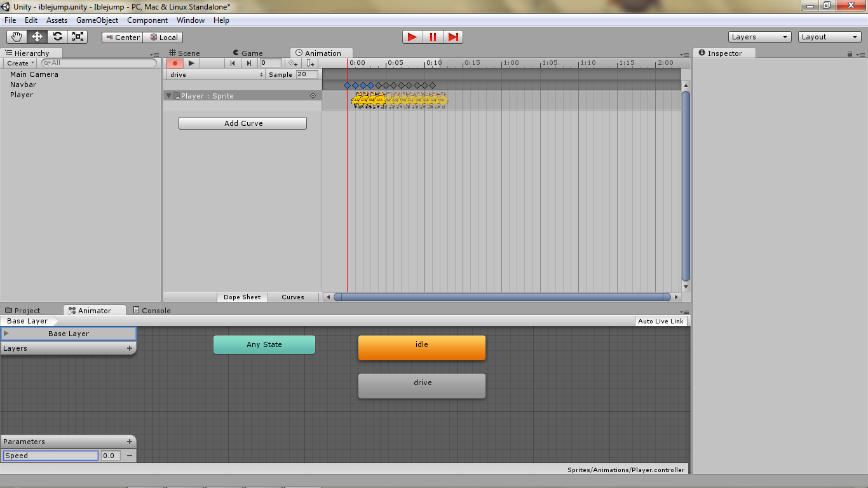This screenshot has height=488, width=868.
Task: Add a new Animator layer
Action: (x=130, y=348)
